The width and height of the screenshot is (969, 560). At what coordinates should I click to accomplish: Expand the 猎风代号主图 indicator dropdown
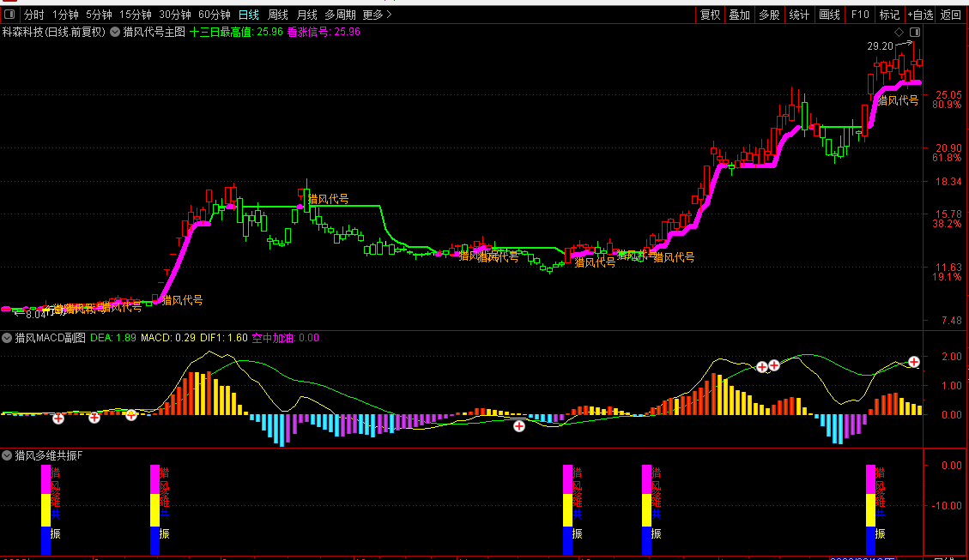coord(115,32)
